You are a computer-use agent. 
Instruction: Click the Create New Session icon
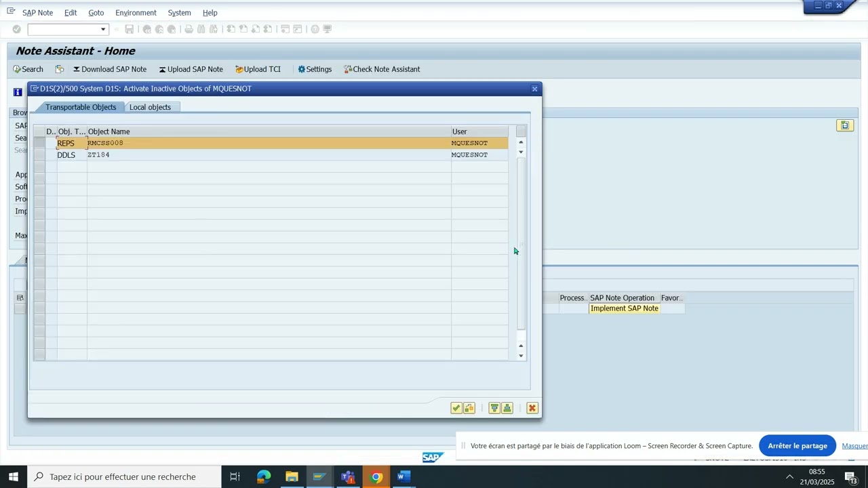click(x=285, y=29)
